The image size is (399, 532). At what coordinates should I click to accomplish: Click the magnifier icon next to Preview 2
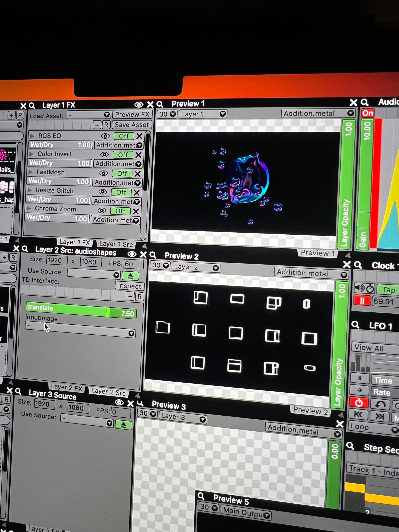point(153,255)
